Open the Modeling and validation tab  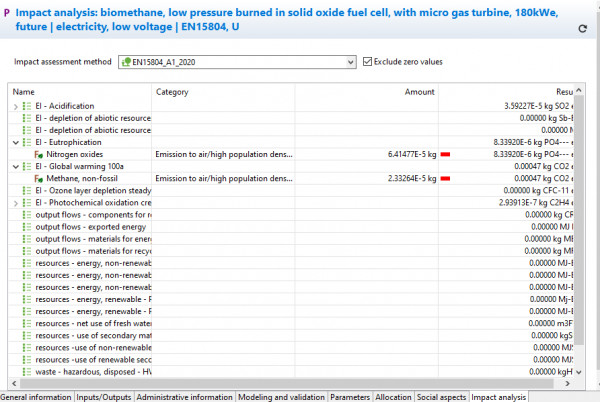pyautogui.click(x=281, y=397)
